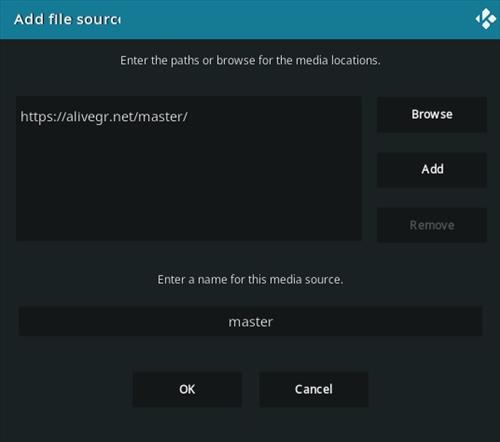Click 'Enter a name for this media source' label
The width and height of the screenshot is (500, 442).
(x=250, y=279)
